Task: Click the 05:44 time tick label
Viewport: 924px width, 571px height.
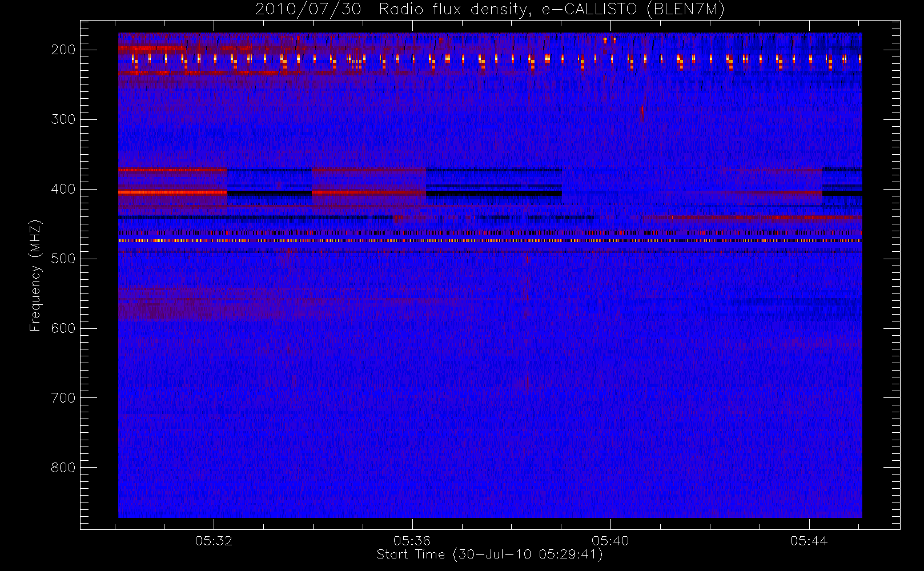Action: point(809,541)
